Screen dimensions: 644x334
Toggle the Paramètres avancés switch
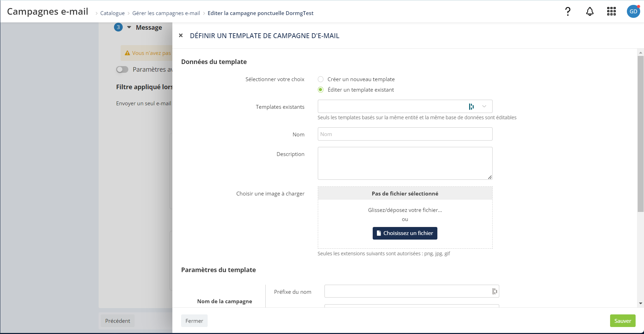122,70
